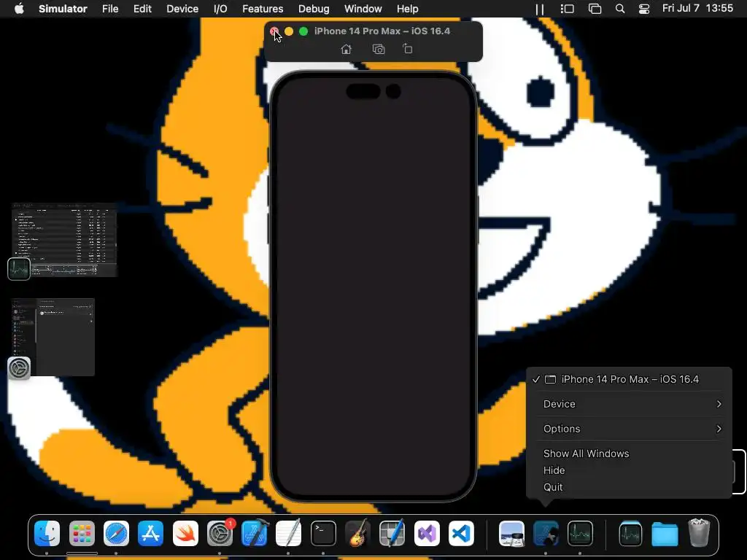This screenshot has height=560, width=747.
Task: Open the Edit menu
Action: click(x=142, y=9)
